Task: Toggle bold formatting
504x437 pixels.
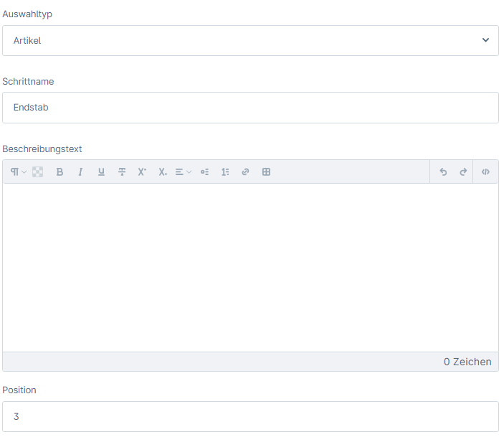Action: 60,171
